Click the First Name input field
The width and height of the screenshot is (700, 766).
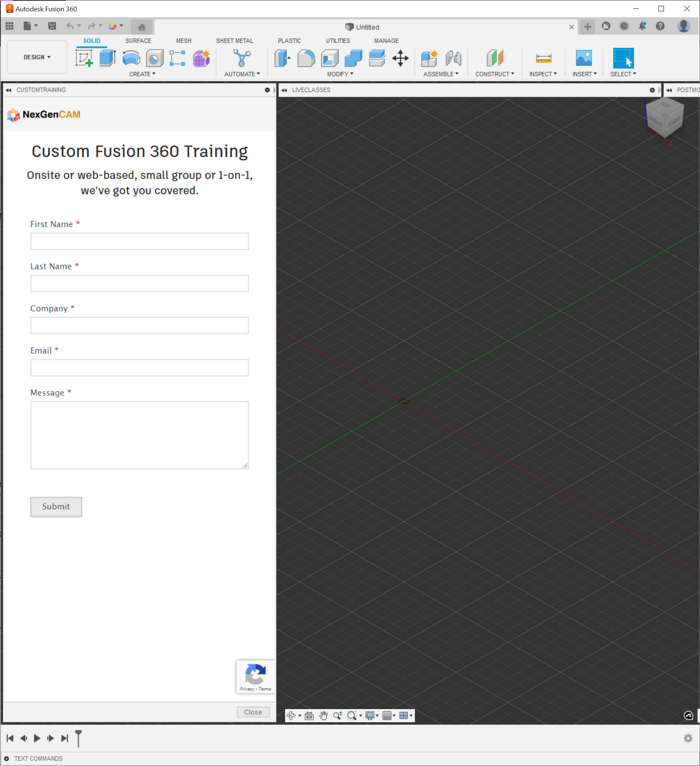(139, 241)
